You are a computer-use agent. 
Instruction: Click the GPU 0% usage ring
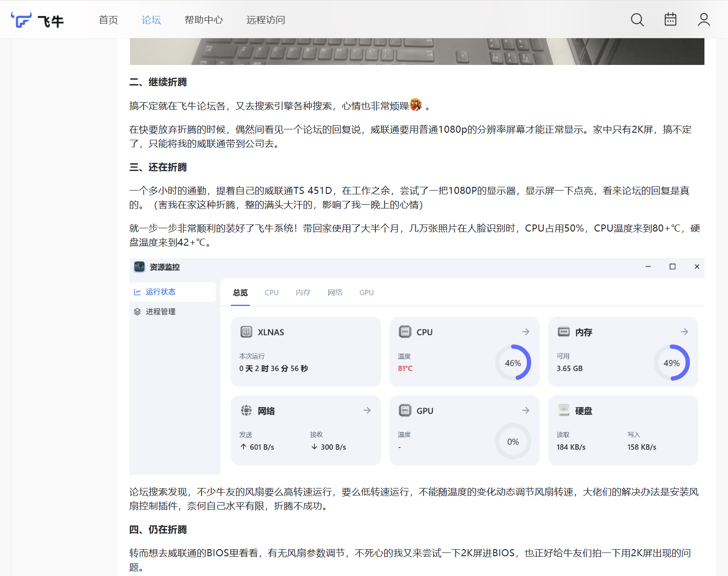[513, 441]
